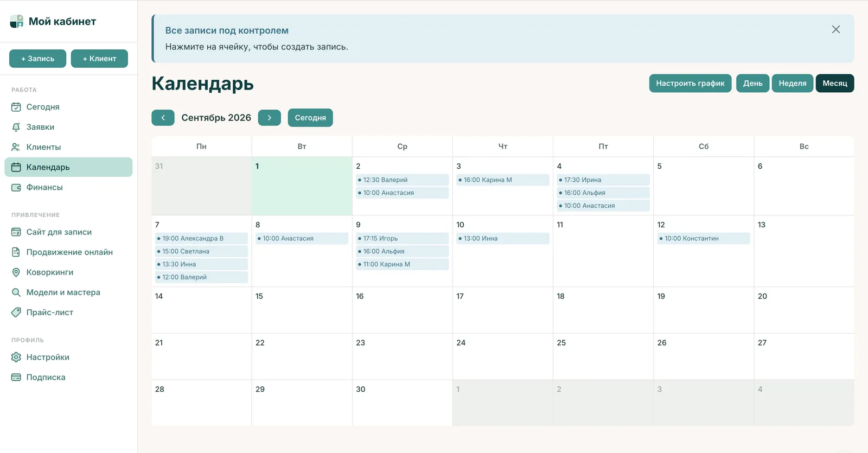Viewport: 868px width, 453px height.
Task: Add a new client with + Клиент
Action: (99, 59)
